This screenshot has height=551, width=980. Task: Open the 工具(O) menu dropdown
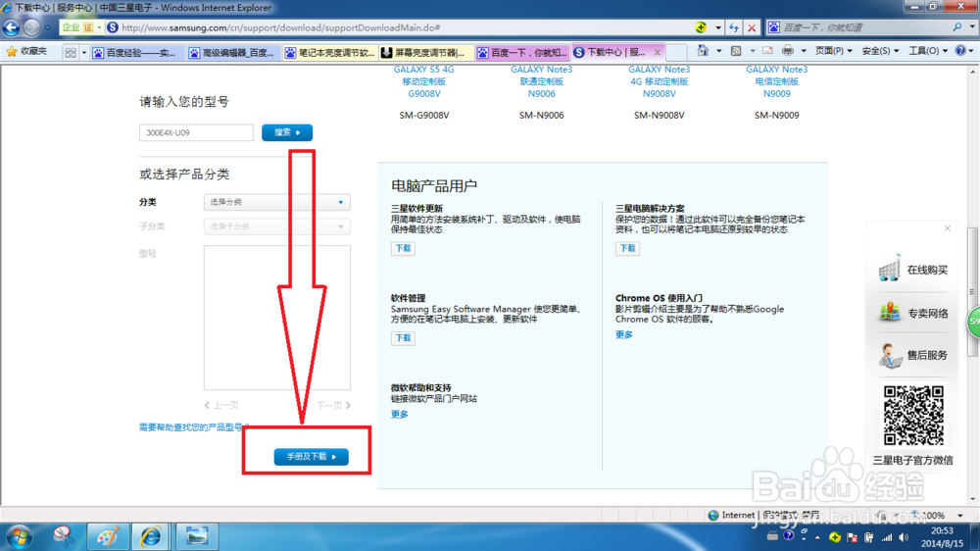(x=927, y=51)
